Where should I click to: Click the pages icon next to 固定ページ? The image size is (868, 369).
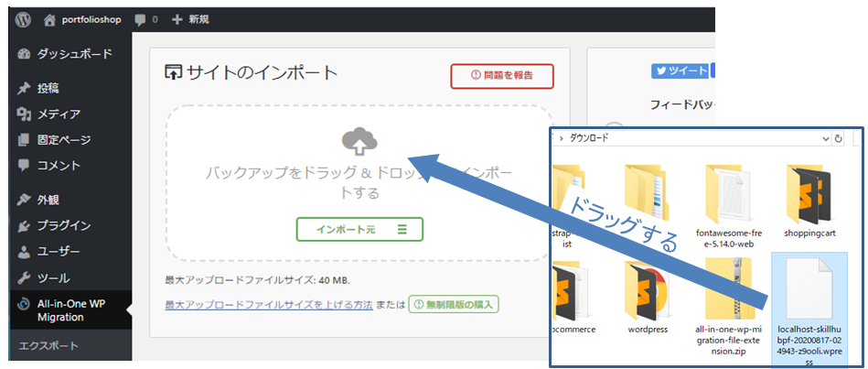click(x=24, y=139)
